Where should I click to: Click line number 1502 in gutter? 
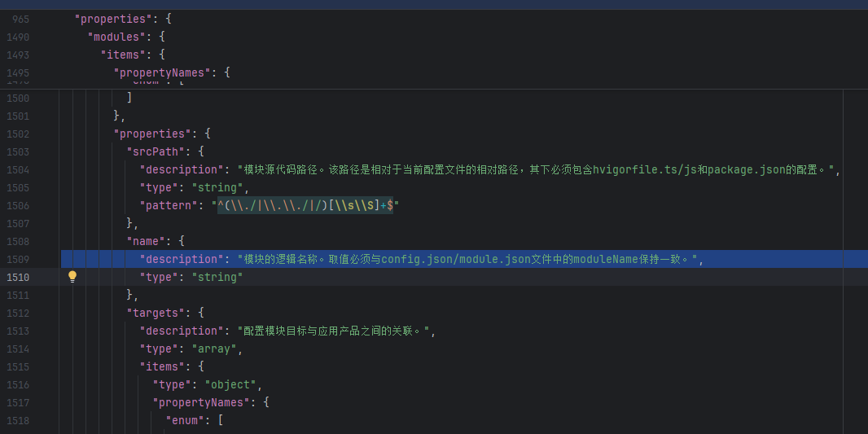18,134
